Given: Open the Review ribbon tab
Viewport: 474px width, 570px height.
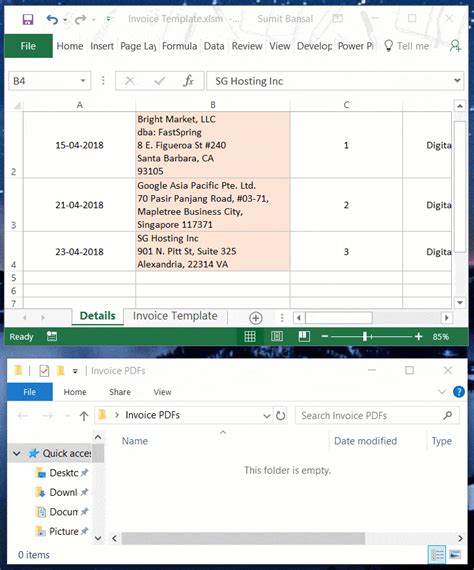Looking at the screenshot, I should [247, 46].
